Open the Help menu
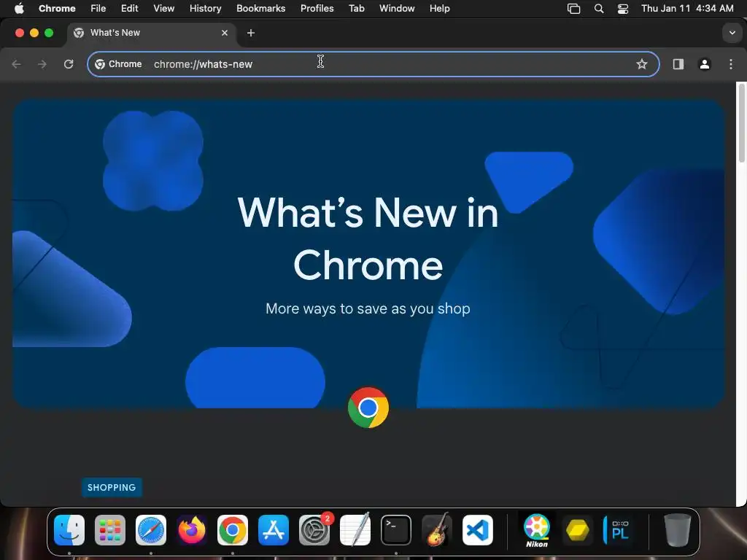The width and height of the screenshot is (747, 560). (439, 9)
